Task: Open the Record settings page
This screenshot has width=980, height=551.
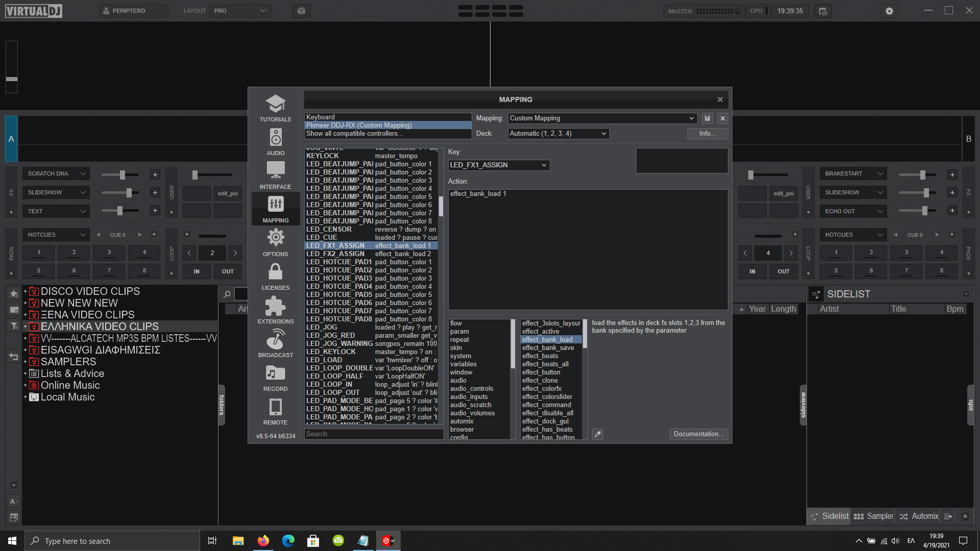Action: tap(275, 377)
